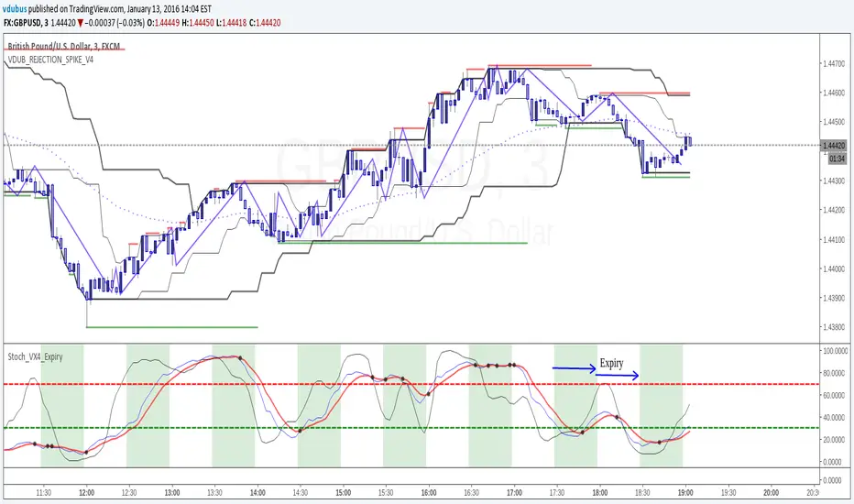Click the 1.43800 price axis label
This screenshot has width=854, height=504.
tap(834, 327)
